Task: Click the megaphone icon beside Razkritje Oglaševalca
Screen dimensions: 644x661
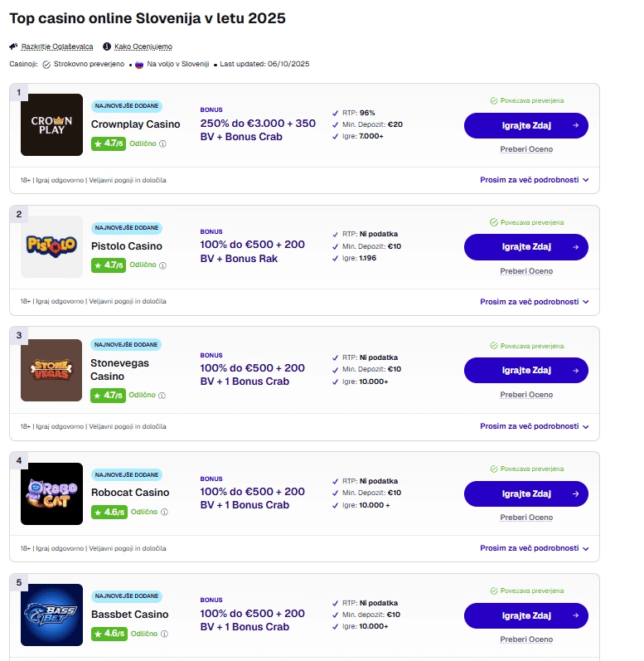Action: click(x=14, y=46)
